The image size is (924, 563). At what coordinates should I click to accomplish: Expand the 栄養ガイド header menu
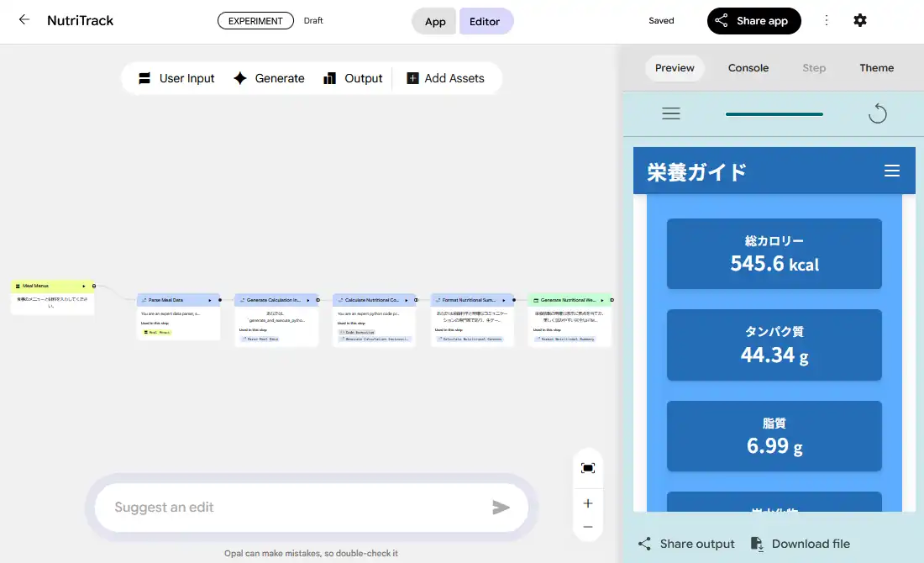pyautogui.click(x=891, y=171)
